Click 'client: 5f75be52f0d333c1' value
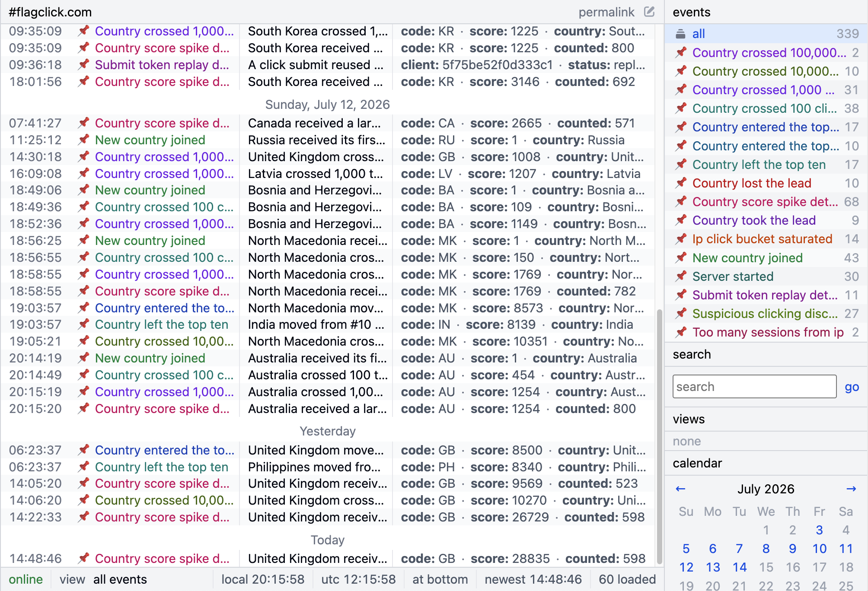Screen dimensions: 868x591 [477, 65]
